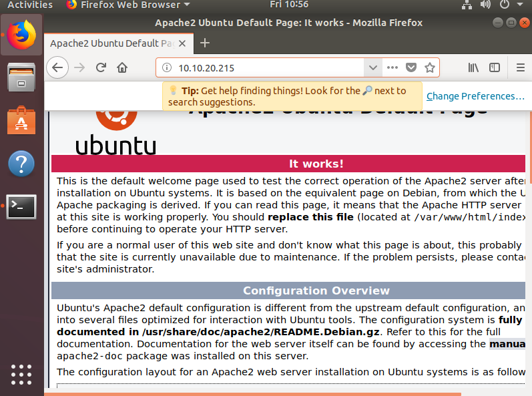Save the page to Pocket
The width and height of the screenshot is (532, 396).
coord(411,67)
